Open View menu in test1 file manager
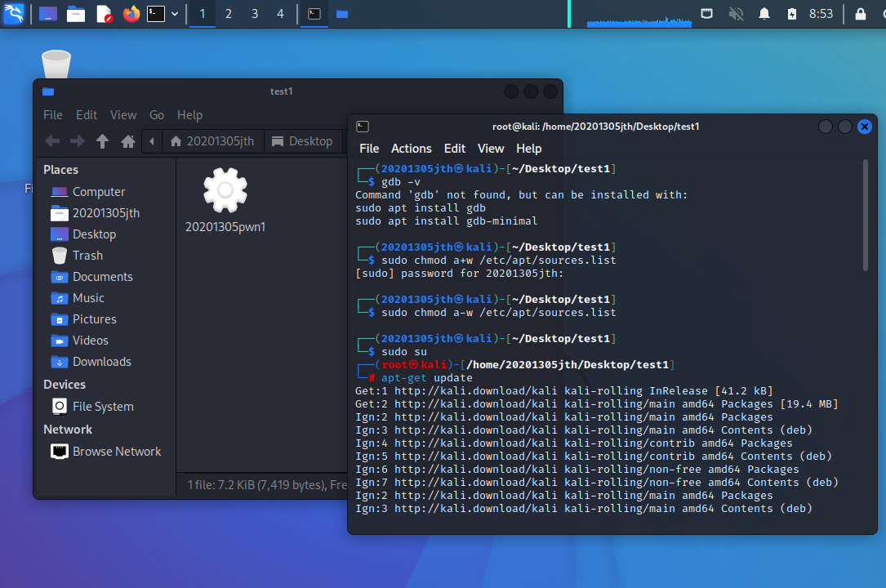 123,114
